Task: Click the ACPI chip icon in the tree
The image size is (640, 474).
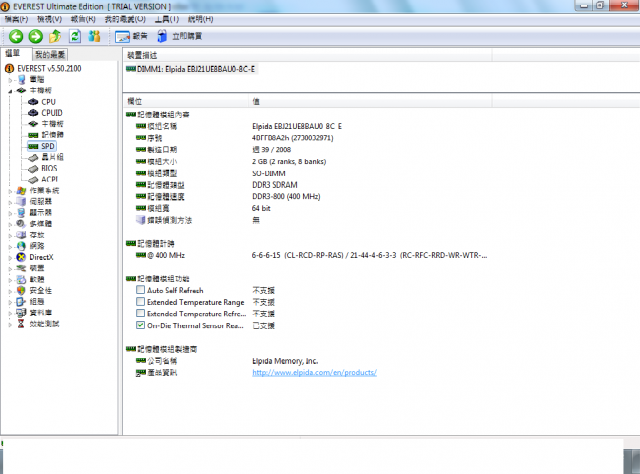Action: 33,179
